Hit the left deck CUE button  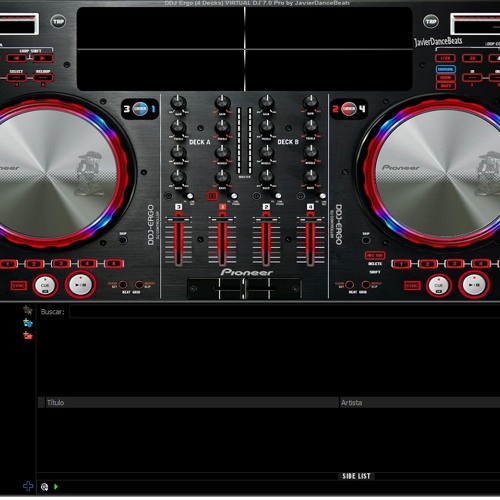(x=45, y=285)
